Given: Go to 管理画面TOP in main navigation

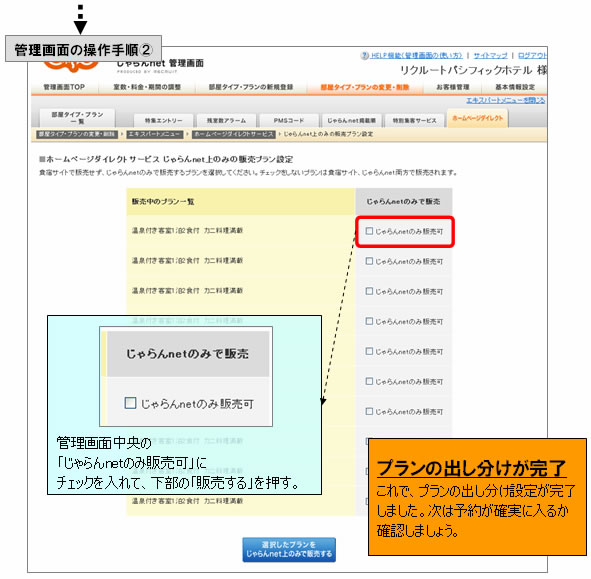Looking at the screenshot, I should (x=64, y=87).
